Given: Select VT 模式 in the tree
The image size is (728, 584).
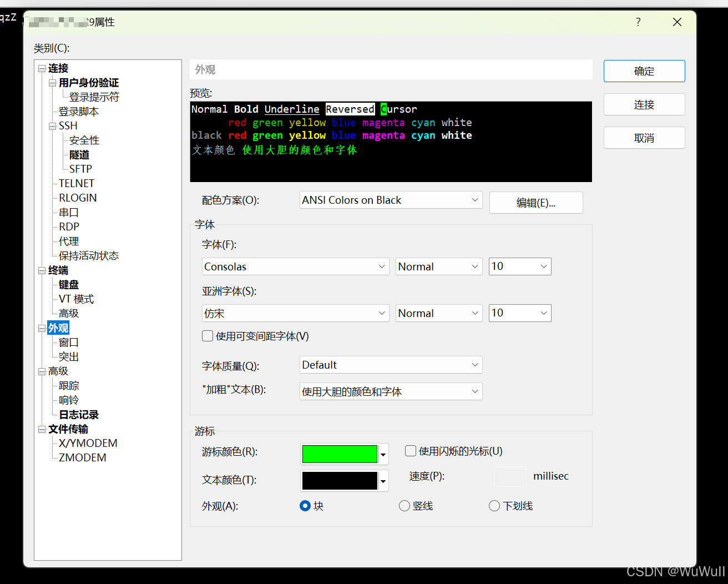Looking at the screenshot, I should (x=76, y=299).
